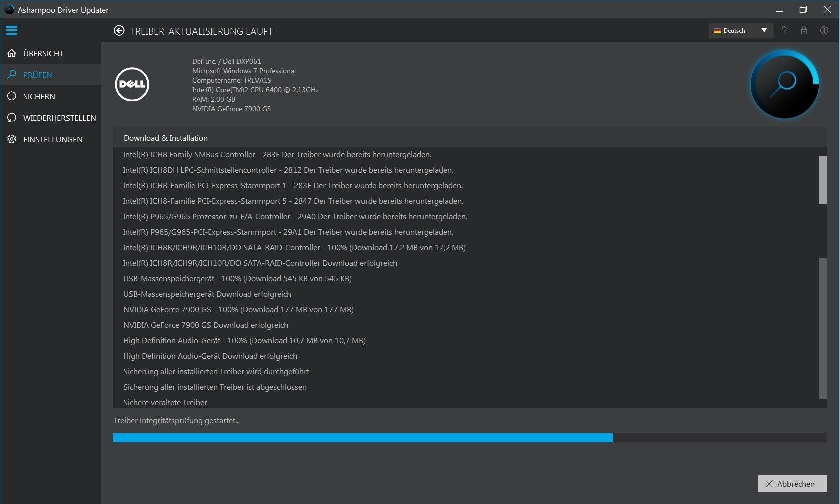This screenshot has height=504, width=840.
Task: Select USB-Massenspeichergerät 545 KB download row
Action: click(237, 279)
